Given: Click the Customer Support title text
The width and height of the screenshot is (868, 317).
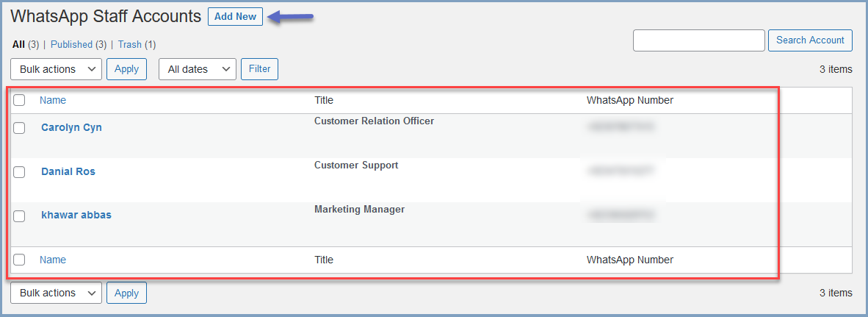Looking at the screenshot, I should pos(356,165).
